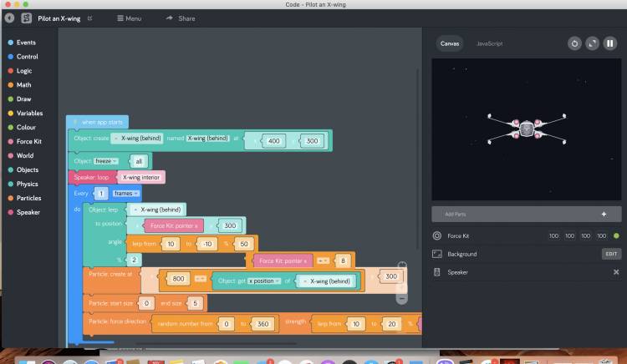Image resolution: width=627 pixels, height=364 pixels.
Task: Open the Control block category
Action: 23,57
